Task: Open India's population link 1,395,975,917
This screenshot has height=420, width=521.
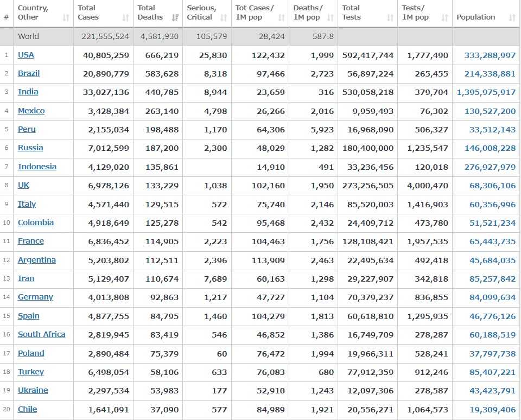Action: (x=486, y=92)
